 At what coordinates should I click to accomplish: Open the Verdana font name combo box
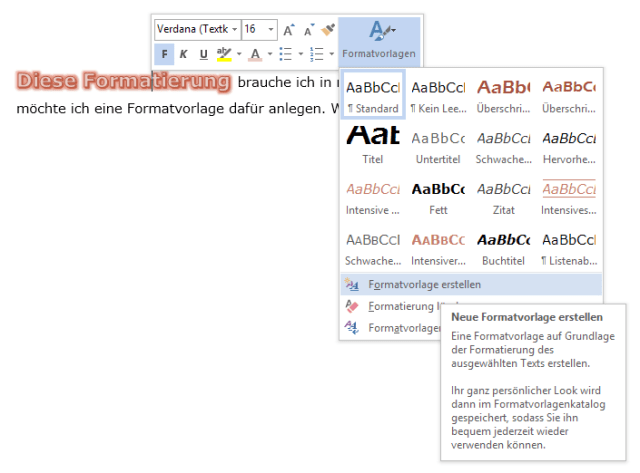click(x=198, y=29)
